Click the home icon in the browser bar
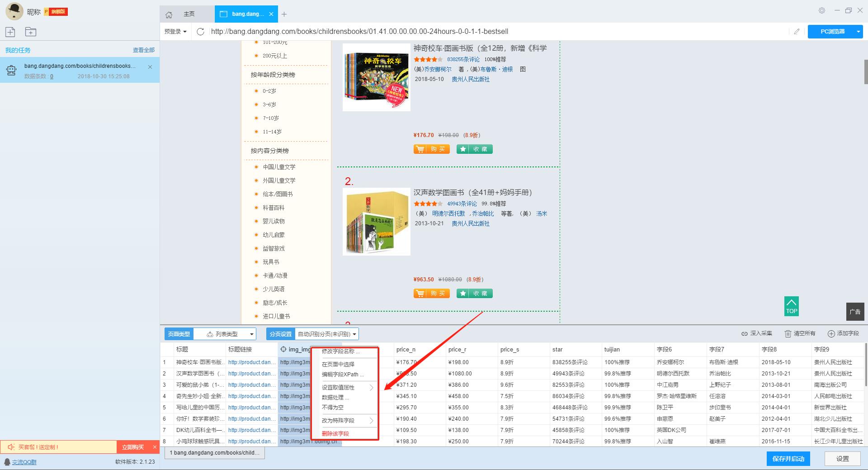The image size is (868, 470). pyautogui.click(x=169, y=14)
